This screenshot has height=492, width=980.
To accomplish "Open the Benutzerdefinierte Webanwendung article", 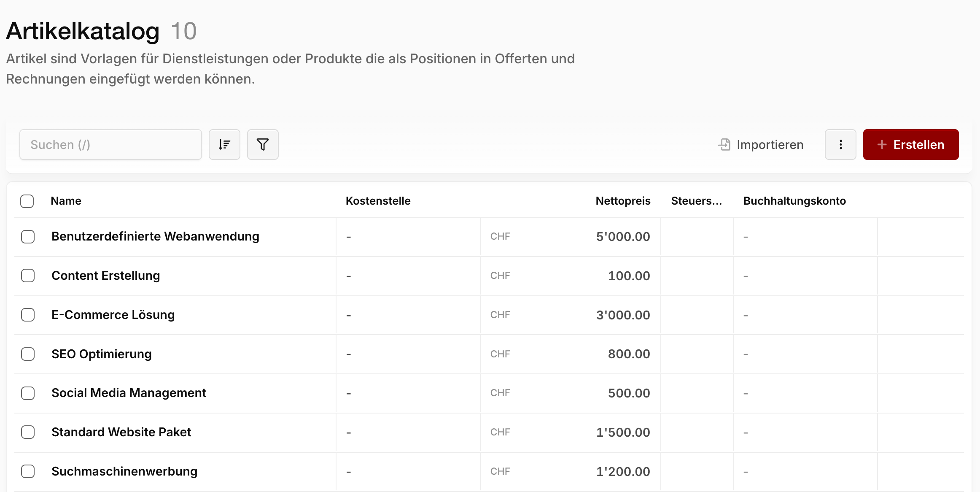I will coord(155,236).
